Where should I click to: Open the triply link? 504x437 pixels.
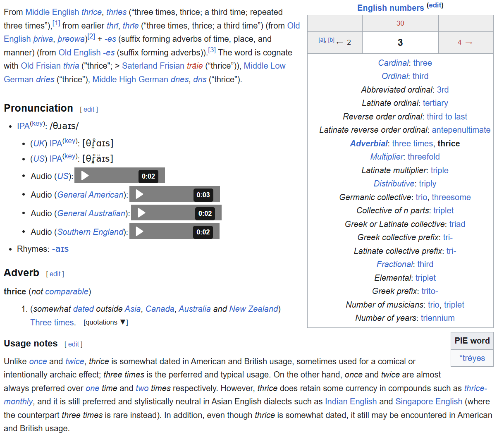point(428,184)
